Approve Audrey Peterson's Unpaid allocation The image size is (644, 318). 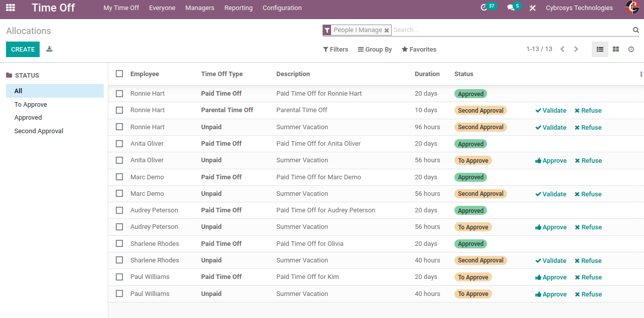click(551, 227)
